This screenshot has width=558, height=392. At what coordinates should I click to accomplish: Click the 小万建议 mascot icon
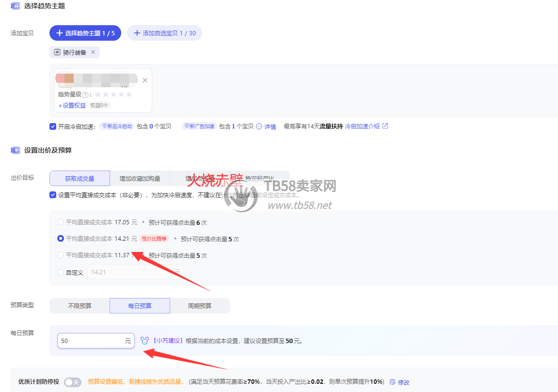point(144,341)
